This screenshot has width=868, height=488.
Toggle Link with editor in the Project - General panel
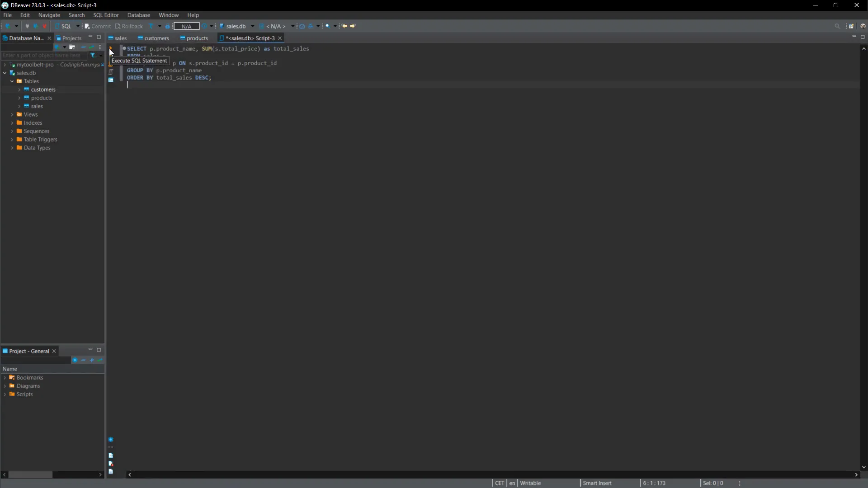(100, 360)
